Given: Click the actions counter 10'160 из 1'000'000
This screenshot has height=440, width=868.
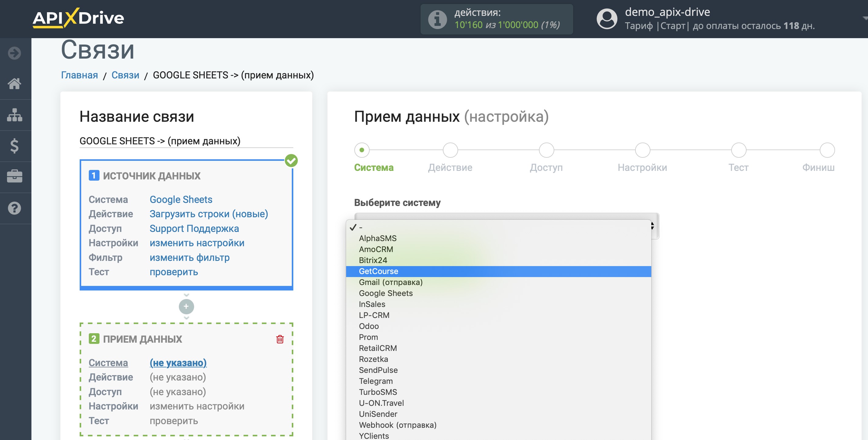Looking at the screenshot, I should click(507, 25).
